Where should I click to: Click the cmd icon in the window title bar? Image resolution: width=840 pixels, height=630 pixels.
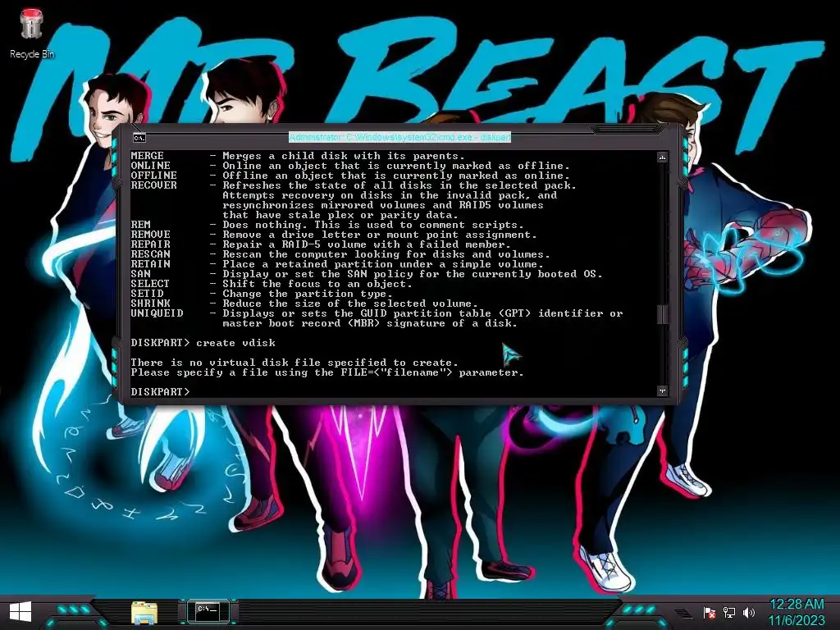click(139, 138)
